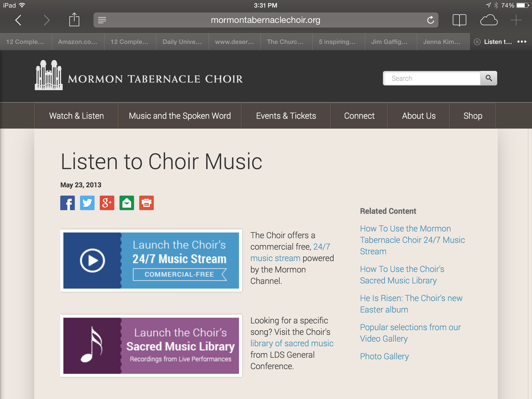
Task: Focus the site Search field
Action: pyautogui.click(x=432, y=78)
